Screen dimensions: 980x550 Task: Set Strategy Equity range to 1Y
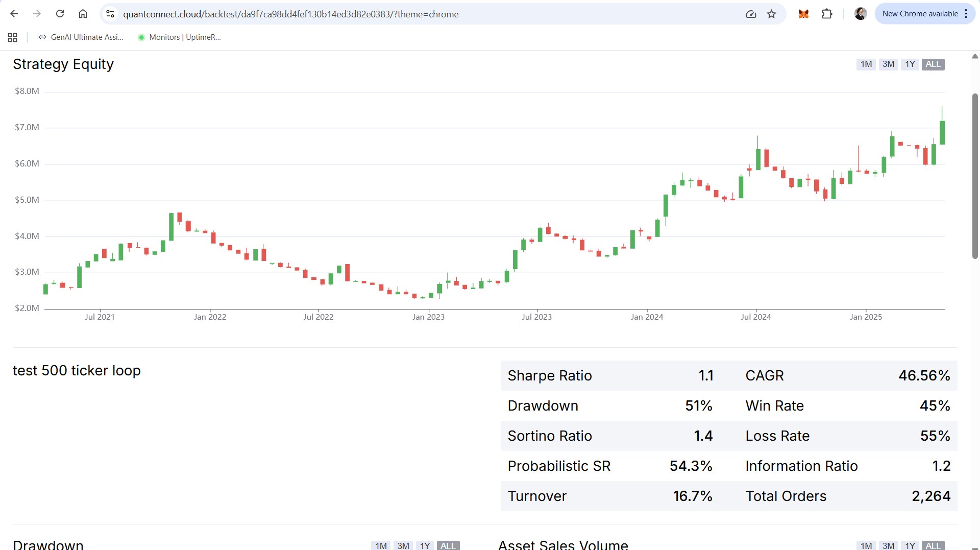[910, 64]
